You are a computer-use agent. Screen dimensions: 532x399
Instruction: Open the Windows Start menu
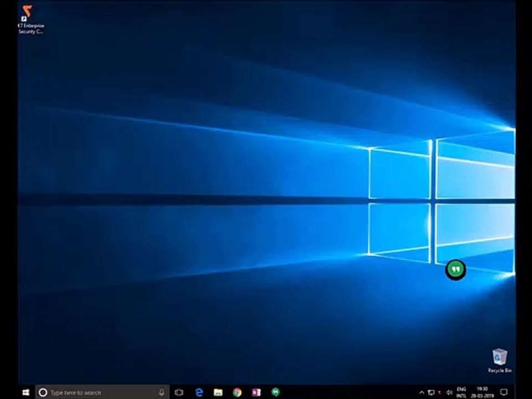point(26,392)
